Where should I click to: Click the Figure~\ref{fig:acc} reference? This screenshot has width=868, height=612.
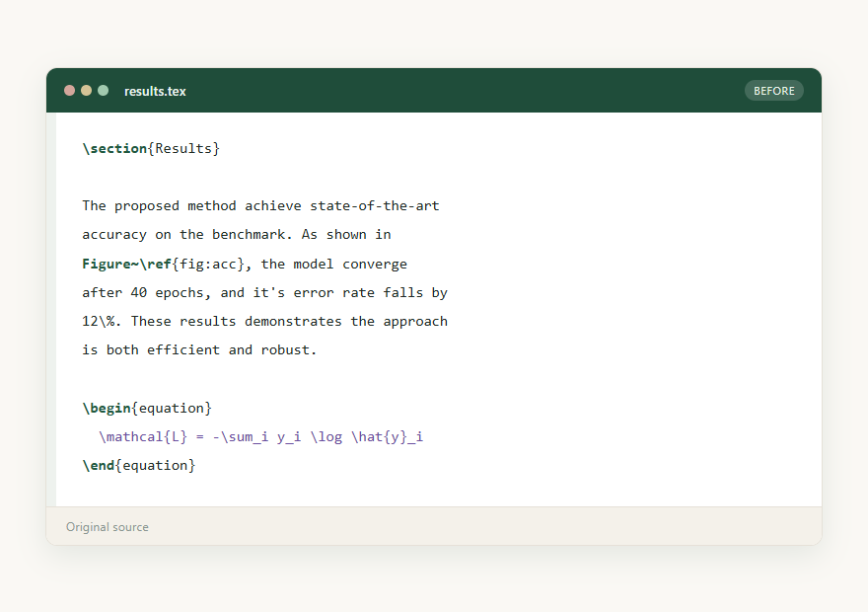164,264
